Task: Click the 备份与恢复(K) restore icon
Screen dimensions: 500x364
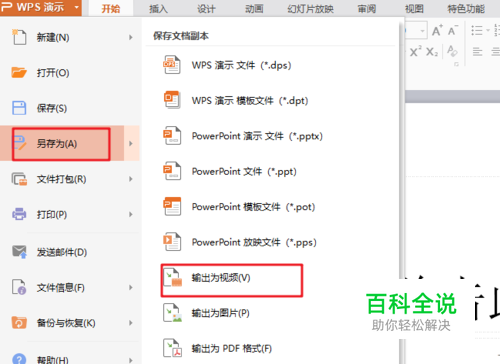Action: coord(19,323)
